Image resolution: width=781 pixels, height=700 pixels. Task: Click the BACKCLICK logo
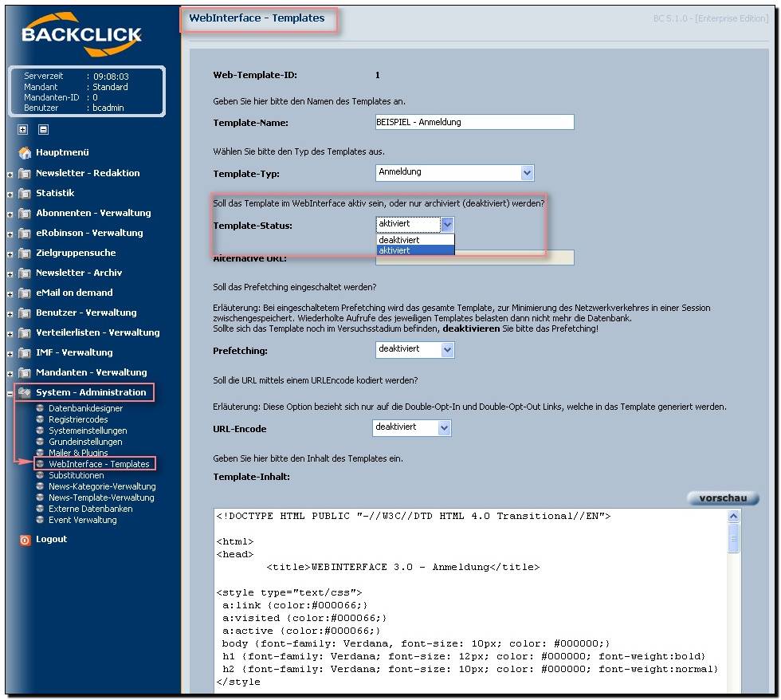click(81, 34)
